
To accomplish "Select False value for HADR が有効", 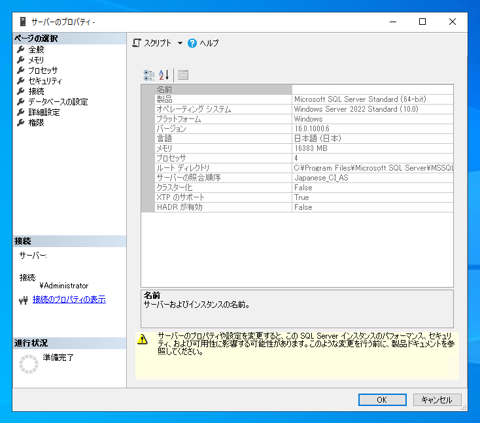I will pos(303,207).
